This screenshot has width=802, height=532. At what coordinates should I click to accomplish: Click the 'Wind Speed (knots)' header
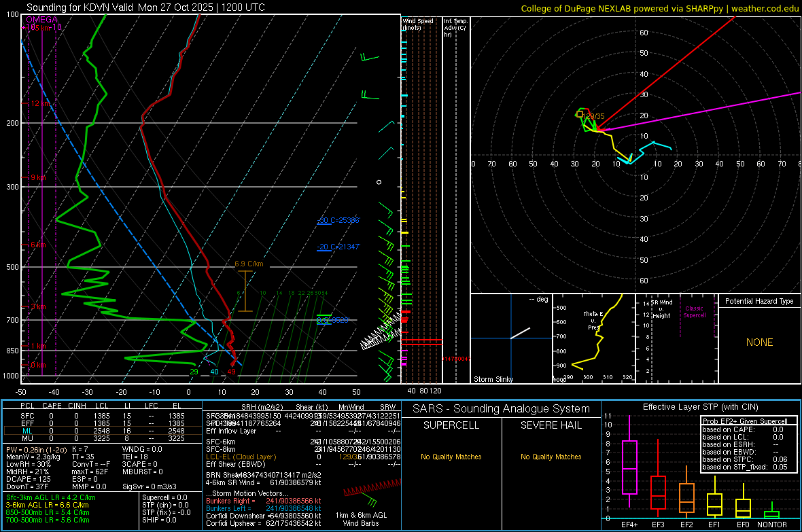pos(418,24)
